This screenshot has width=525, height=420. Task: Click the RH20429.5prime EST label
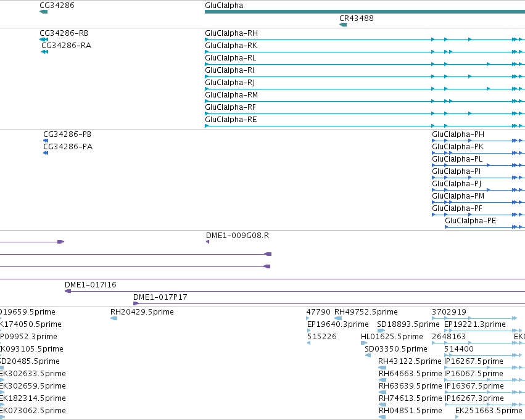(x=142, y=312)
